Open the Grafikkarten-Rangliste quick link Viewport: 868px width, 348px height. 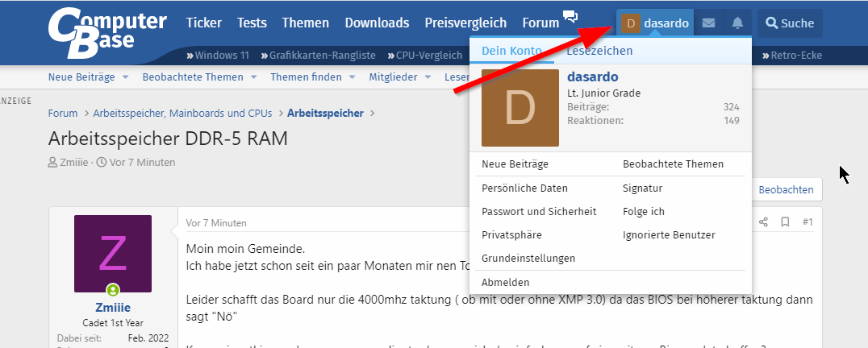(x=319, y=56)
